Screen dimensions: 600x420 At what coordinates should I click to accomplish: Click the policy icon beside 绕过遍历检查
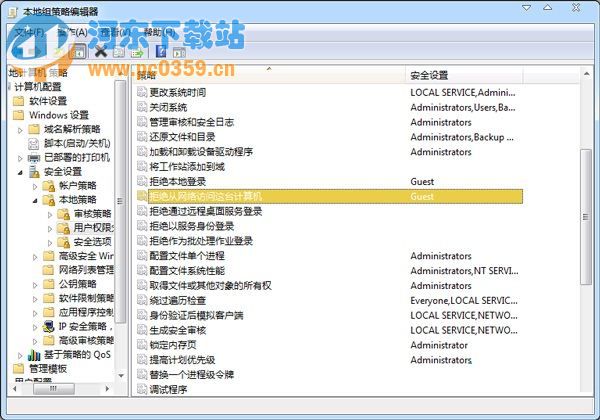coord(142,300)
